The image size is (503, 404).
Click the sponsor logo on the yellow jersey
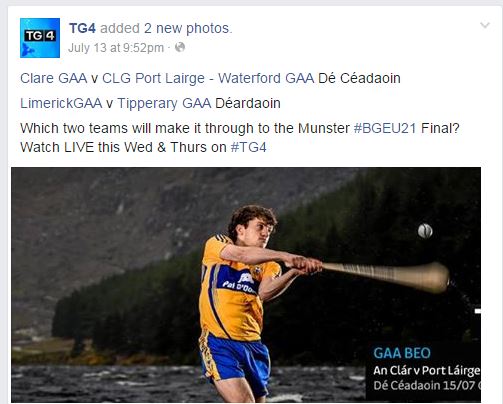(x=239, y=282)
